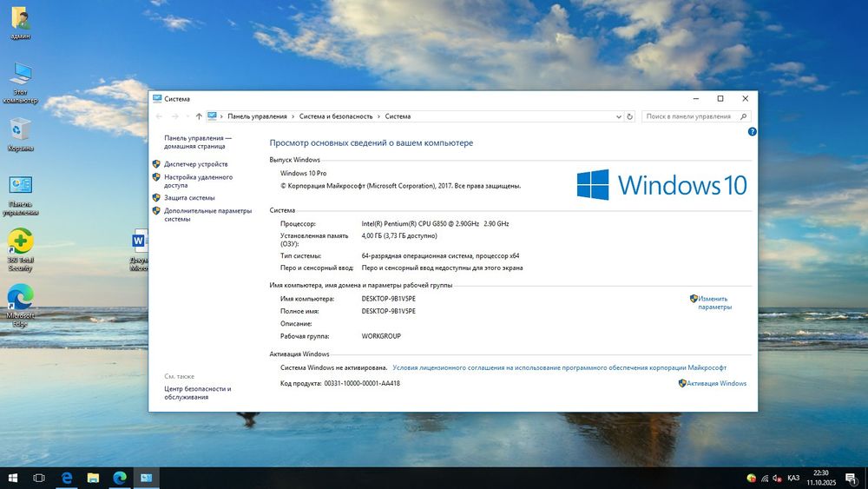868x489 pixels.
Task: Open the Windows Start menu
Action: click(13, 478)
